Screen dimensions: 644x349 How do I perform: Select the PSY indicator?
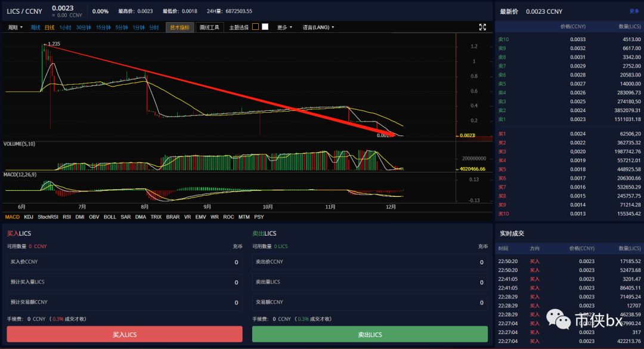tap(259, 217)
